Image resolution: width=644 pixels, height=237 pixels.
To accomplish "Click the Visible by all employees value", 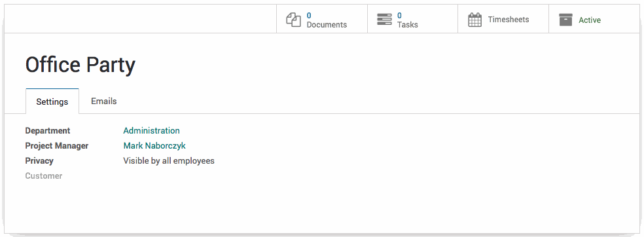I will coord(169,160).
